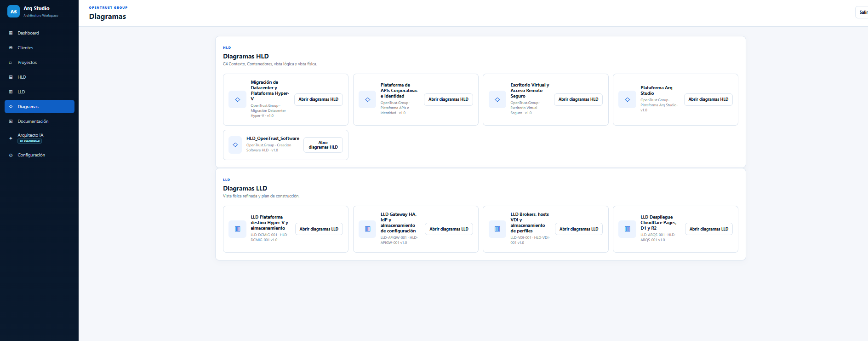The height and width of the screenshot is (341, 868).
Task: Open LLD diagrams for LLD Brokers, hosts VDI
Action: (x=579, y=229)
